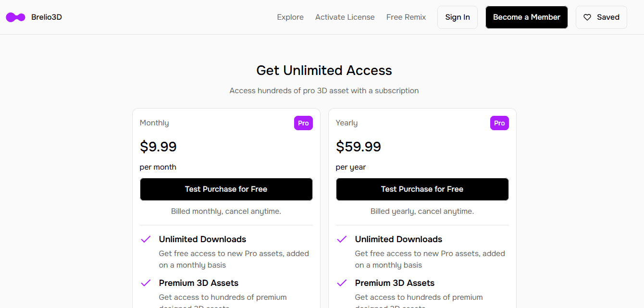Click the Pro badge on the Monthly plan
Image resolution: width=644 pixels, height=308 pixels.
coord(303,123)
